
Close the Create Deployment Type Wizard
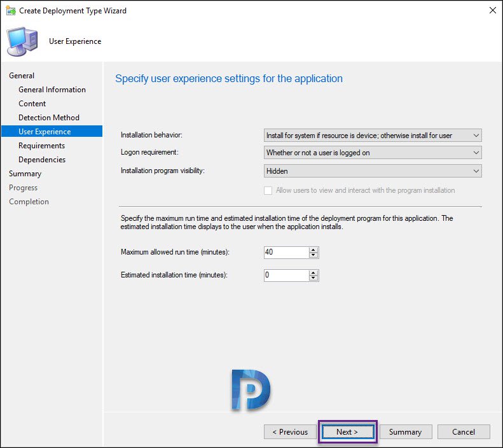click(492, 10)
